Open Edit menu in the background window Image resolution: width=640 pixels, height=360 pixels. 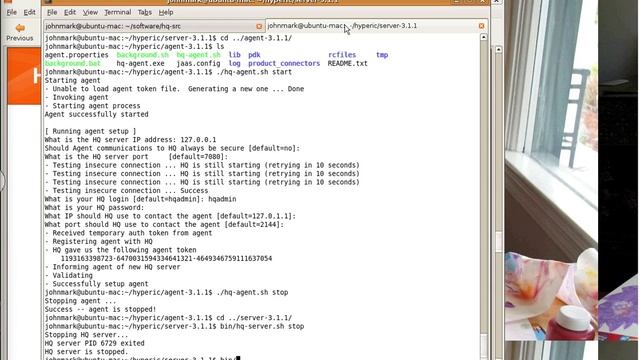[29, 12]
